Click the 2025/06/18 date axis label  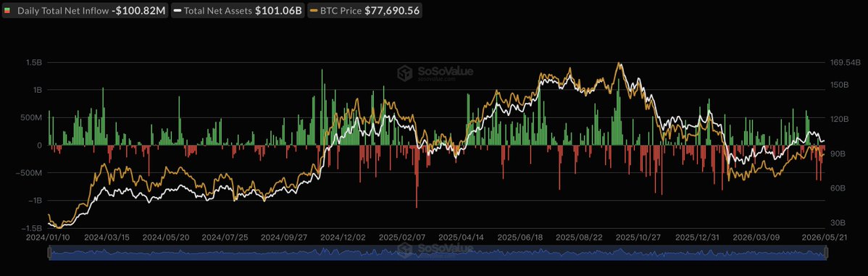pyautogui.click(x=519, y=237)
